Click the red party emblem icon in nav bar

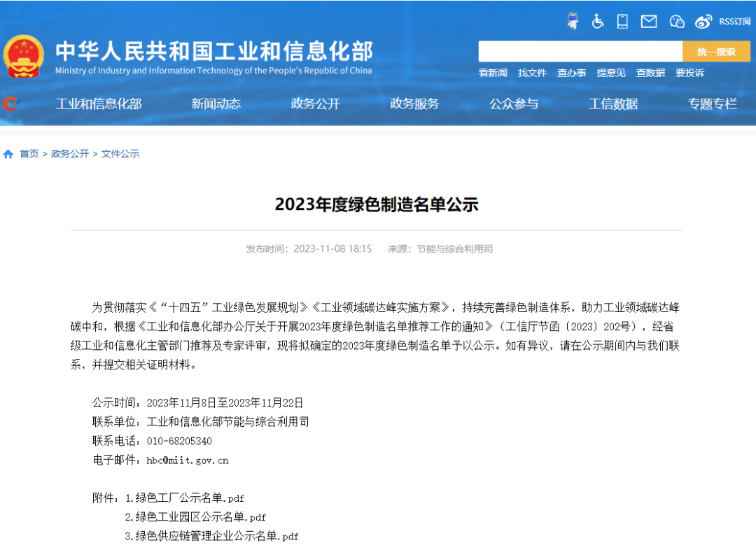click(x=10, y=104)
